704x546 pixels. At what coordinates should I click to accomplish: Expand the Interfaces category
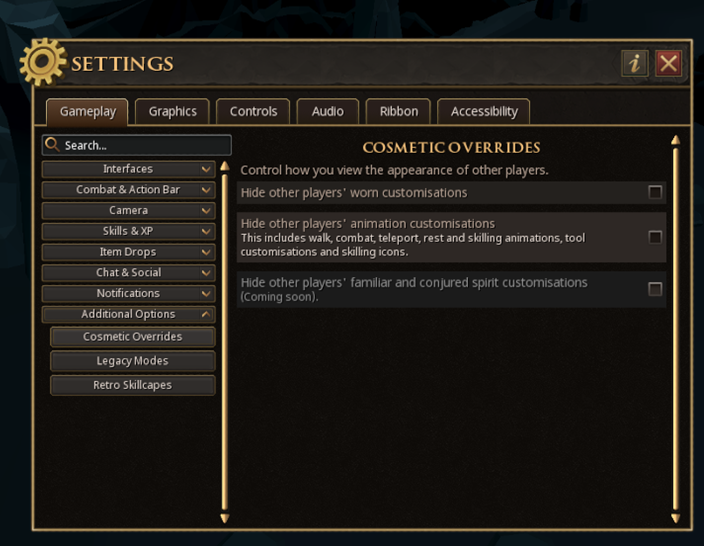[128, 169]
